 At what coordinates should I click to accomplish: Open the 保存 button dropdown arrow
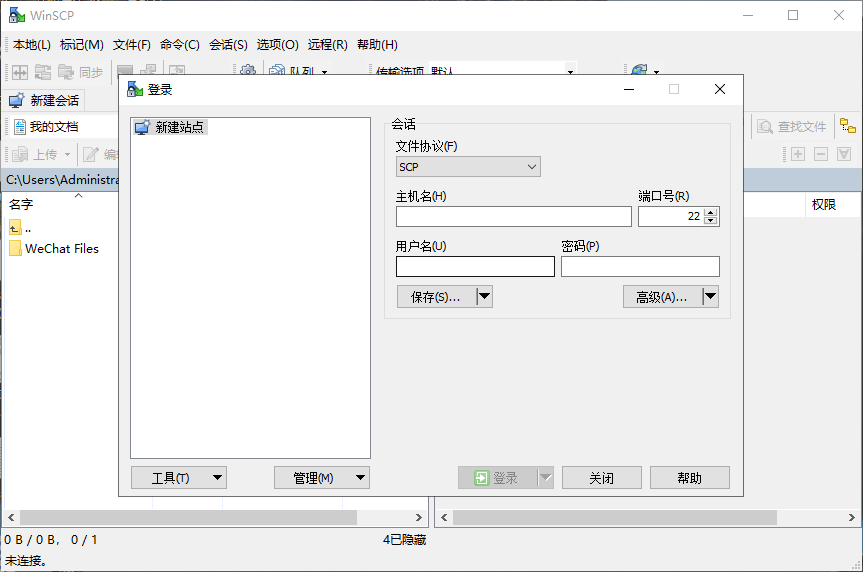point(484,297)
